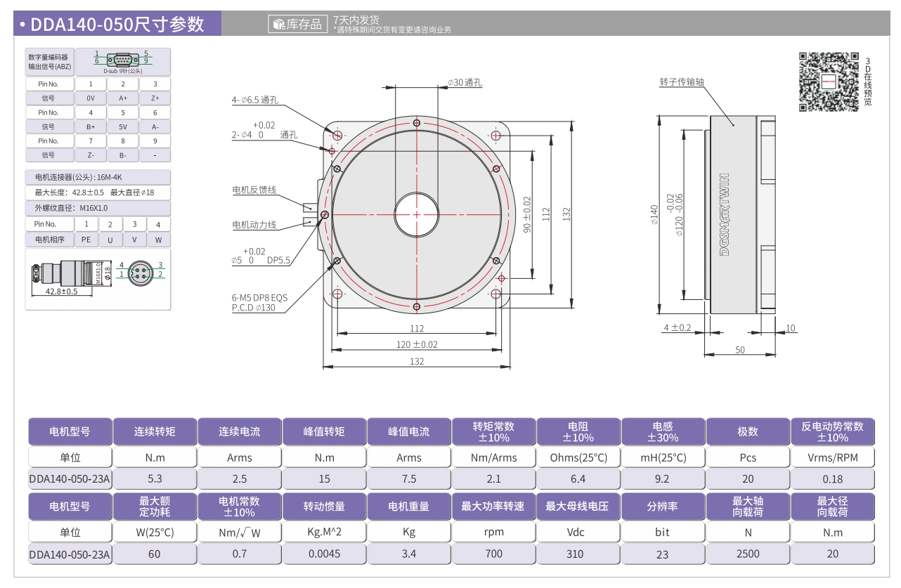Click the 电机反馈线 cable stub label
Viewport: 901px width, 588px height.
254,190
